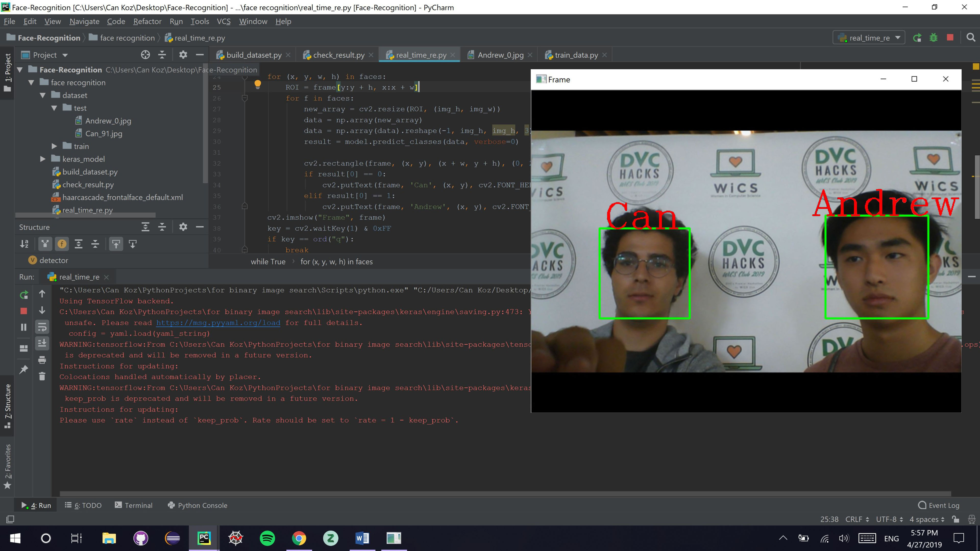
Task: Print the Run console output
Action: 42,360
